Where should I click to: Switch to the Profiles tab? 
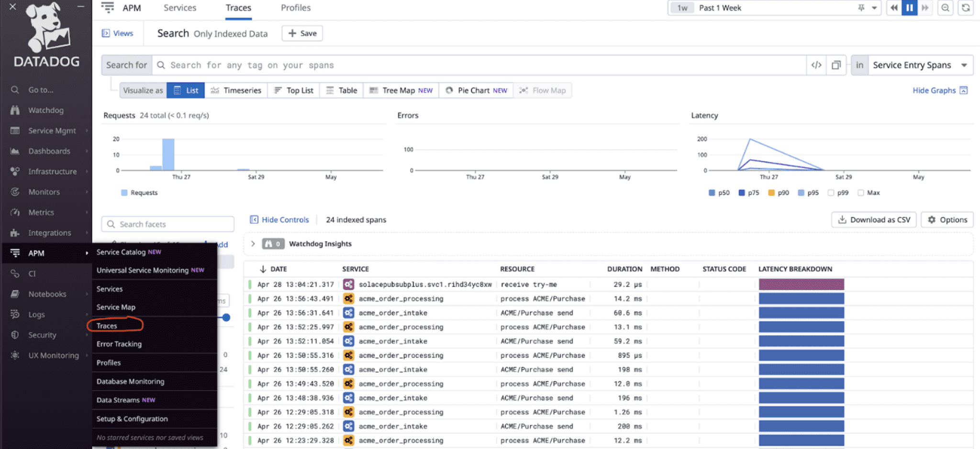point(295,8)
